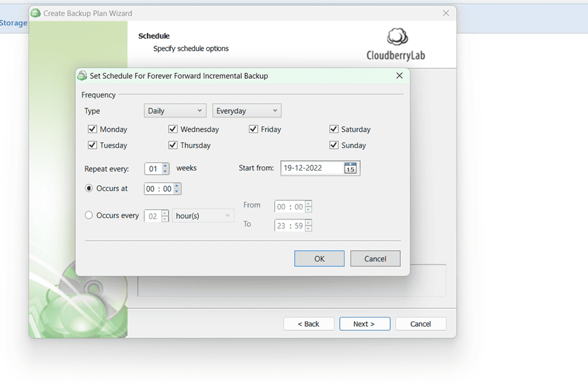Increase Repeat every weeks value

tap(165, 166)
